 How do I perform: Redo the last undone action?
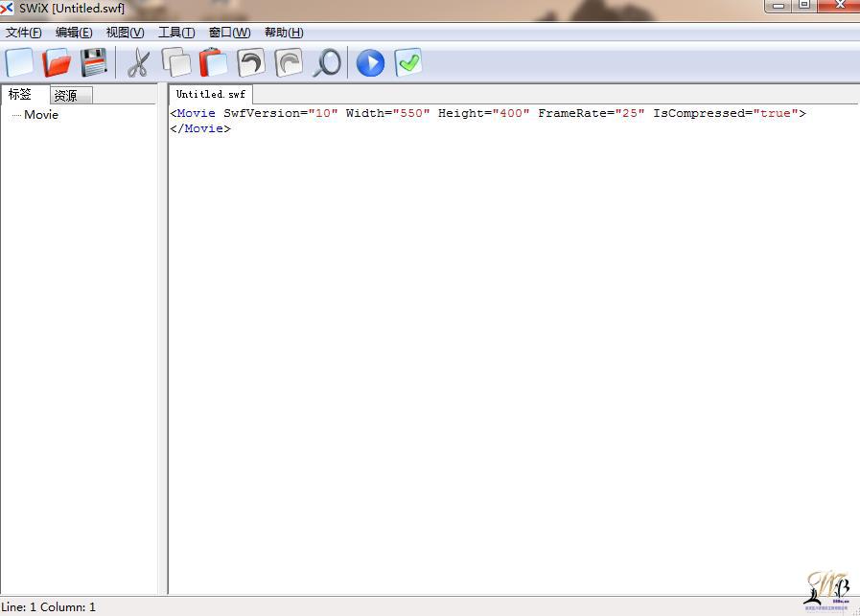289,63
